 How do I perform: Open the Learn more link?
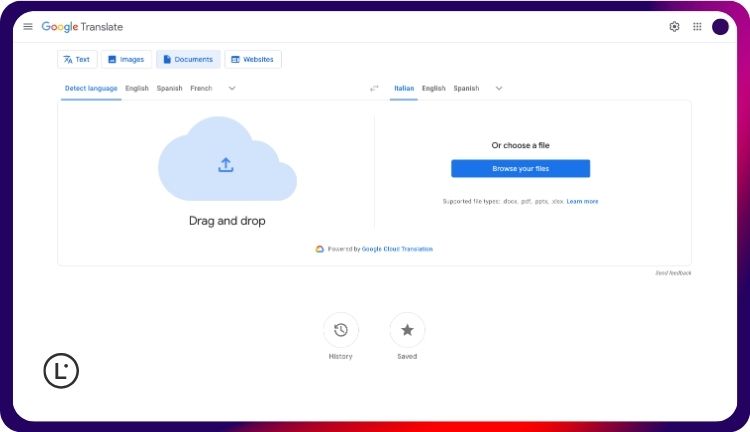(x=582, y=202)
